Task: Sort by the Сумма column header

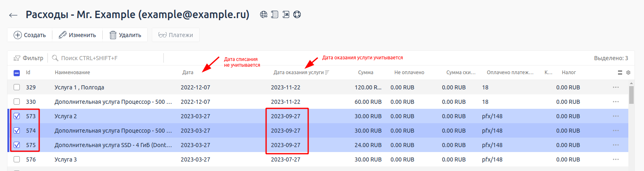Action: click(x=366, y=73)
